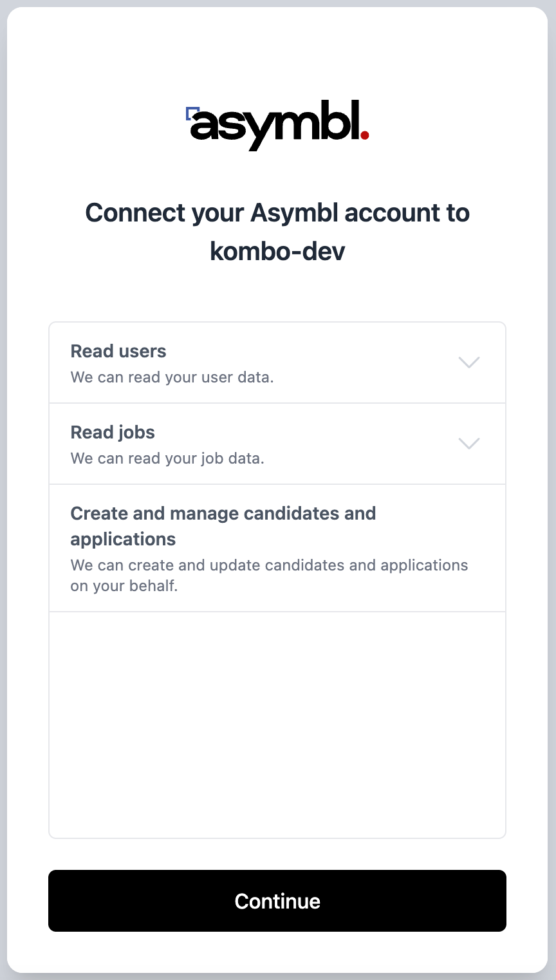Select the "Read users" permission title
The height and width of the screenshot is (980, 556).
[x=118, y=352]
